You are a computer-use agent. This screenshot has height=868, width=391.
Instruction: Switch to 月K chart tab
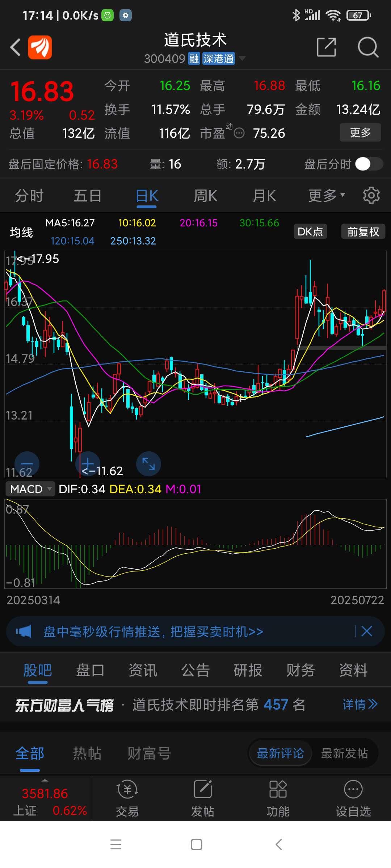click(264, 196)
